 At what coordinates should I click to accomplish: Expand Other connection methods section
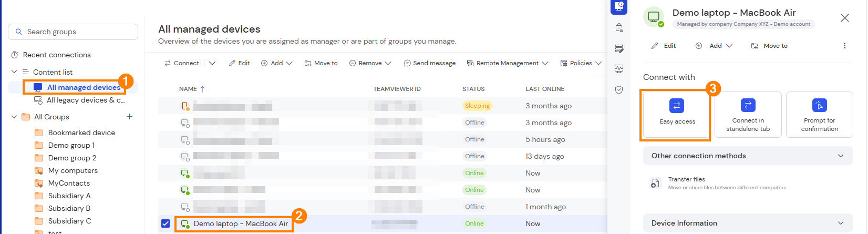point(748,156)
